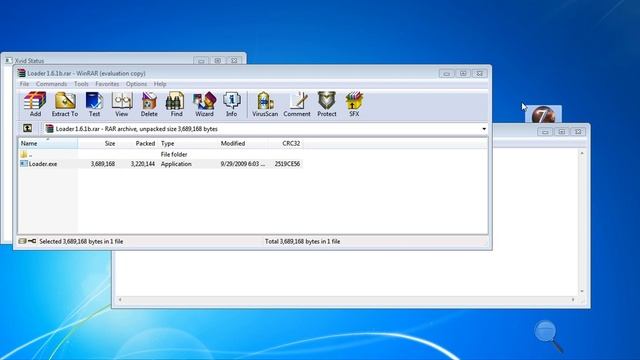Sort by the Type column
Viewport: 640px width, 360px height.
point(188,143)
